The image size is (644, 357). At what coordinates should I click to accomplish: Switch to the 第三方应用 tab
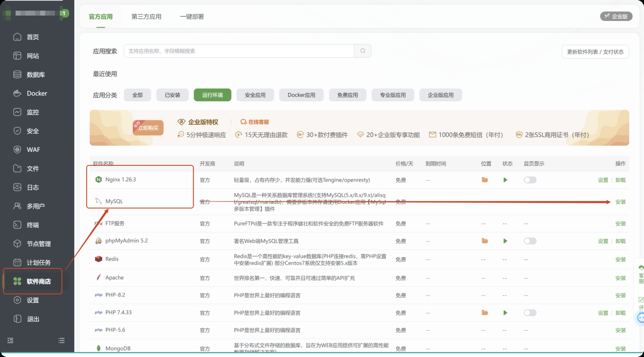click(146, 17)
